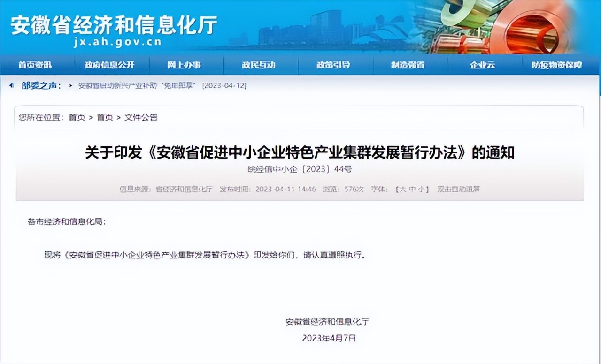Open the 政府信息公开 menu
This screenshot has width=601, height=364.
(x=109, y=65)
